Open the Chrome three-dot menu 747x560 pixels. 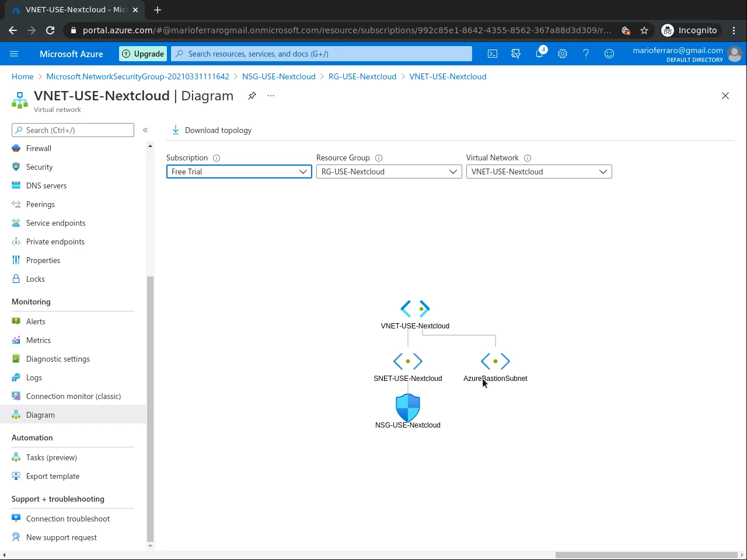coord(734,30)
